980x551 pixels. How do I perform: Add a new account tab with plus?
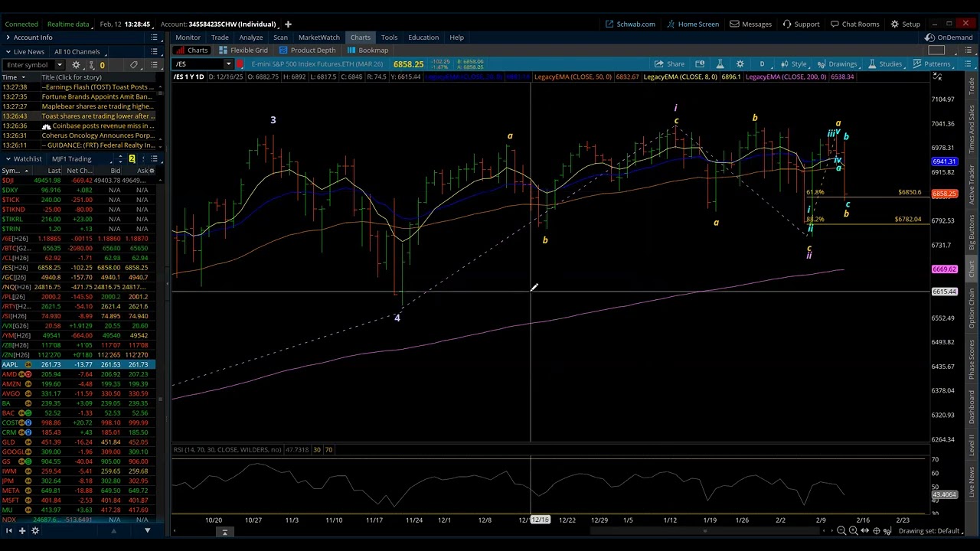(x=288, y=24)
